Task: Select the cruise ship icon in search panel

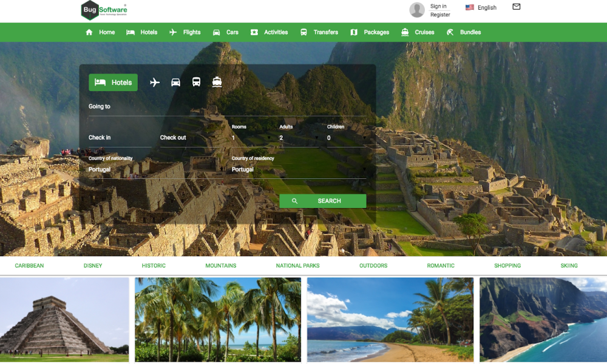Action: [217, 83]
